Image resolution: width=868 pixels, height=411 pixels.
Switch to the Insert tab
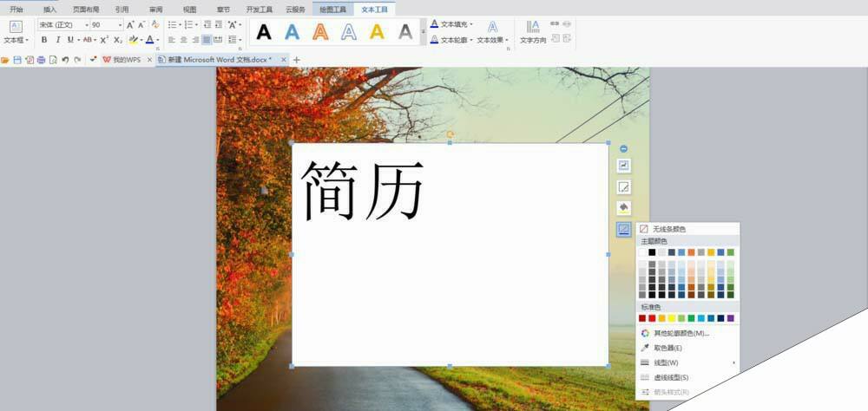click(x=49, y=10)
